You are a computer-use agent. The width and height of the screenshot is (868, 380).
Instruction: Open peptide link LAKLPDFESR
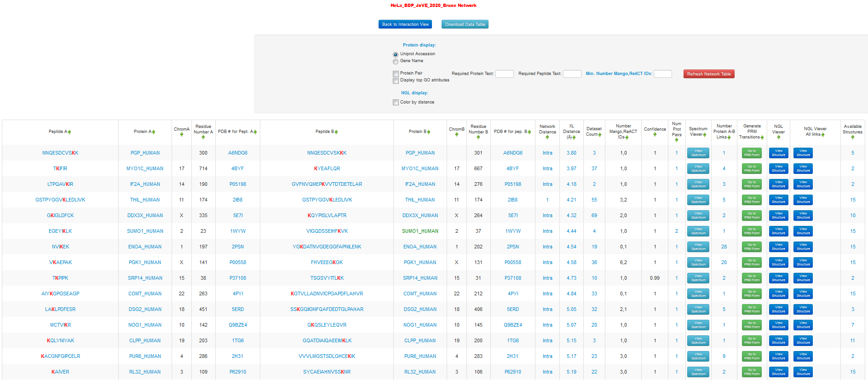click(60, 310)
